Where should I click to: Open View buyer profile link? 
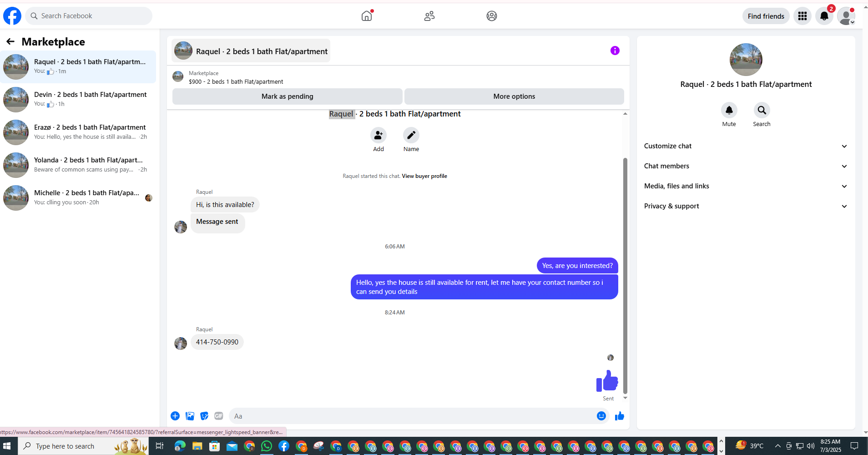tap(424, 176)
